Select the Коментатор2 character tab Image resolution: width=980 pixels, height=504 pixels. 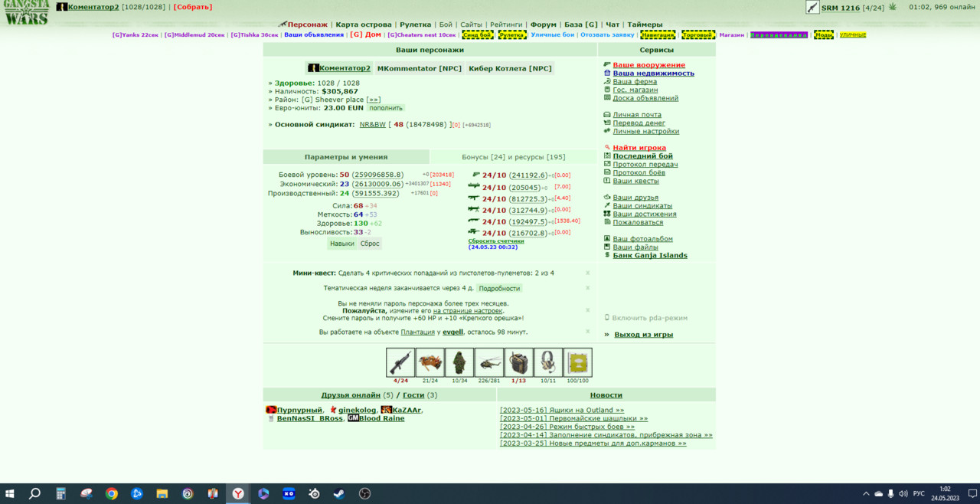coord(338,68)
